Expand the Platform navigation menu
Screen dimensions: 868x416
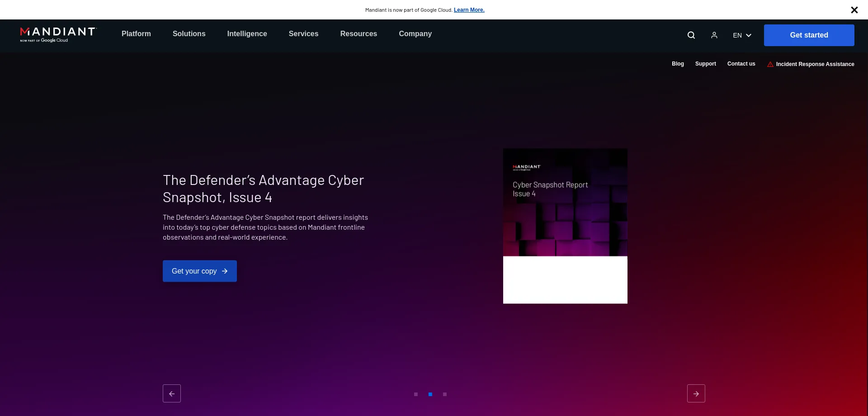tap(136, 34)
